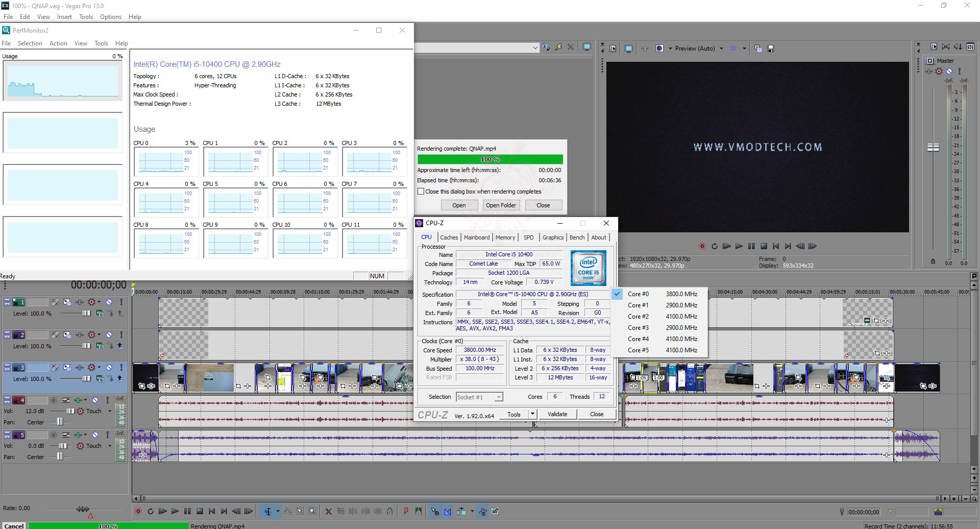Click the Intel Core i5 logo in CPU-Z
This screenshot has width=980, height=529.
[x=588, y=268]
